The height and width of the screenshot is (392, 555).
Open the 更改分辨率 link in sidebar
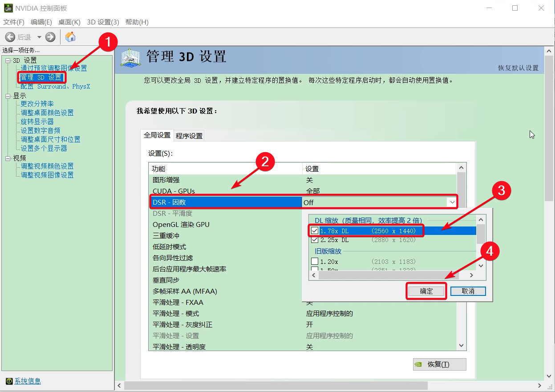point(37,104)
